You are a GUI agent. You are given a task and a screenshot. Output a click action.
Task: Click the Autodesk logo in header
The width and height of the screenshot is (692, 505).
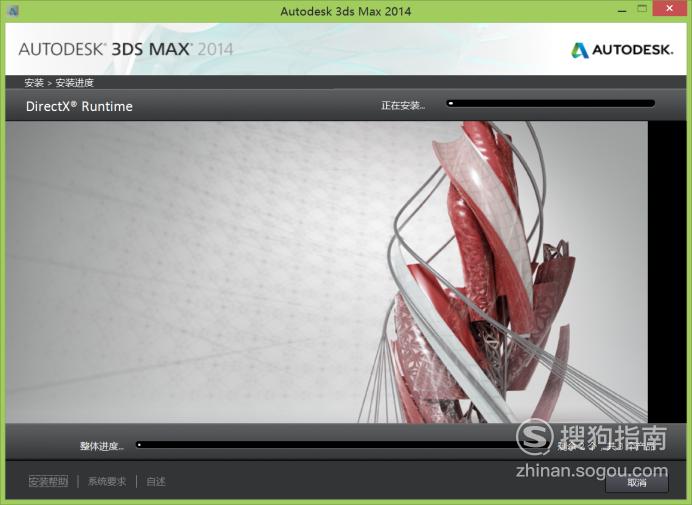click(622, 50)
